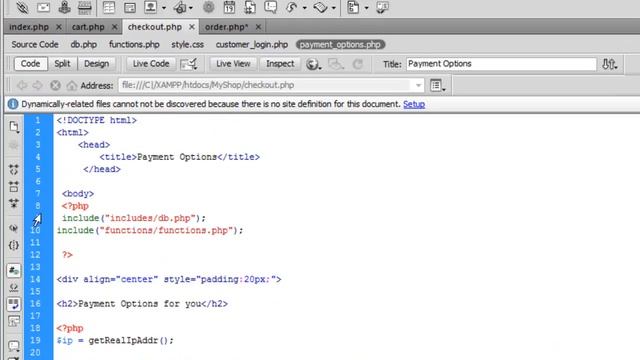Click the Setup link in info bar
The height and width of the screenshot is (360, 640).
click(x=414, y=104)
